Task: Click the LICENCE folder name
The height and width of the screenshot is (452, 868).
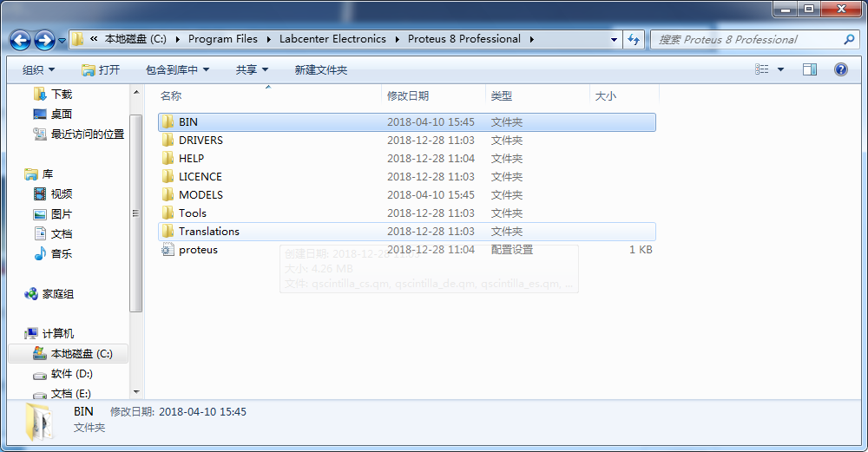Action: coord(200,176)
